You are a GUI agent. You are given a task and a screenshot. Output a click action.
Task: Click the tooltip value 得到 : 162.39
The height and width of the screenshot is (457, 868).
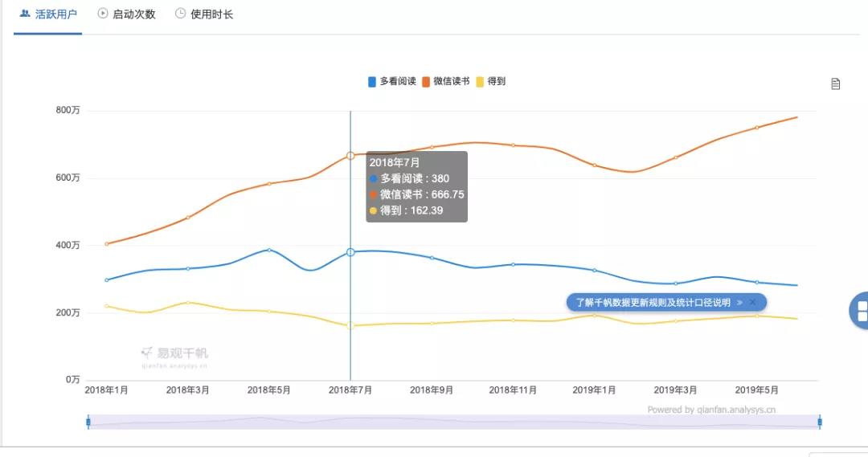407,210
